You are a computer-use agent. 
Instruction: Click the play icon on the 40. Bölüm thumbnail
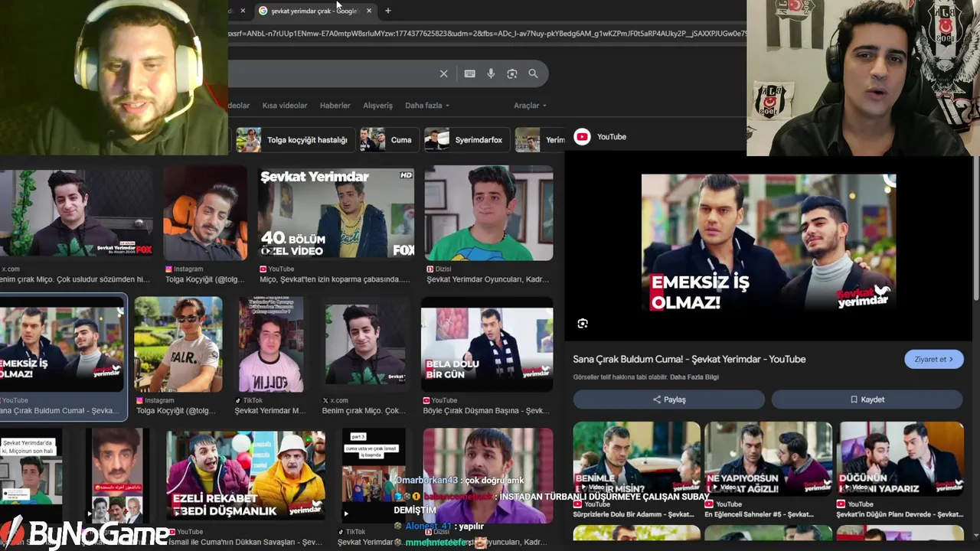click(266, 250)
